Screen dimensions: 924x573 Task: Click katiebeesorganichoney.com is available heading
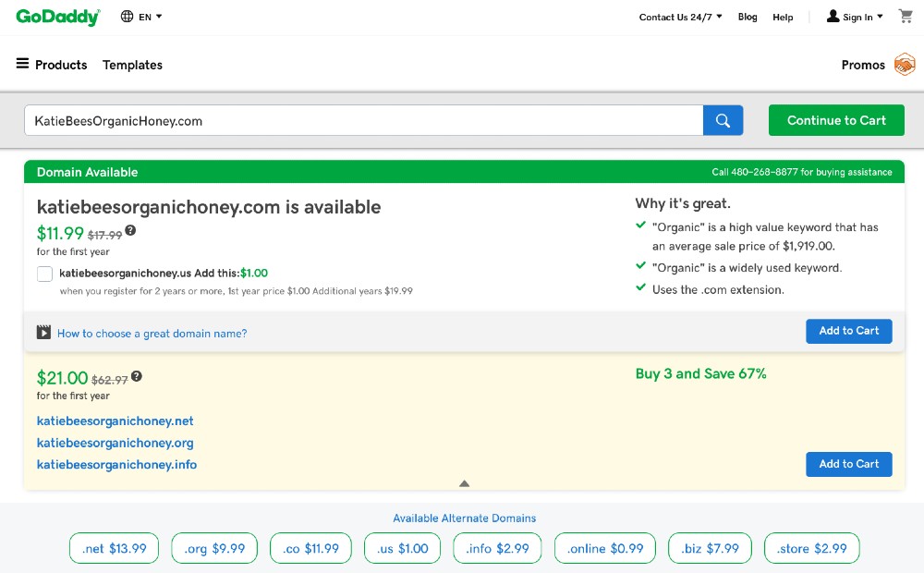[209, 208]
